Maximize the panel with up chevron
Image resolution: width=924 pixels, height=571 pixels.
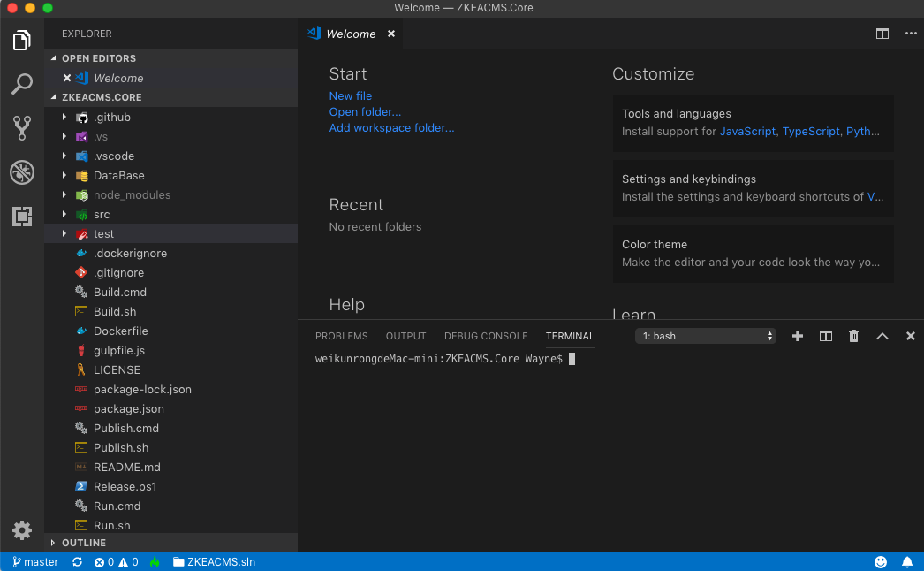point(882,336)
